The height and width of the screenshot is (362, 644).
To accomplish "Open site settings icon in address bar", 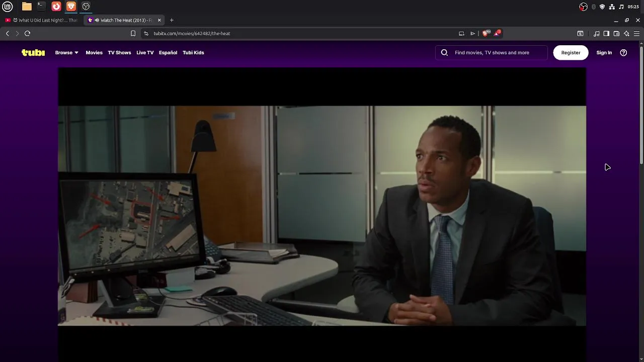I will click(146, 33).
